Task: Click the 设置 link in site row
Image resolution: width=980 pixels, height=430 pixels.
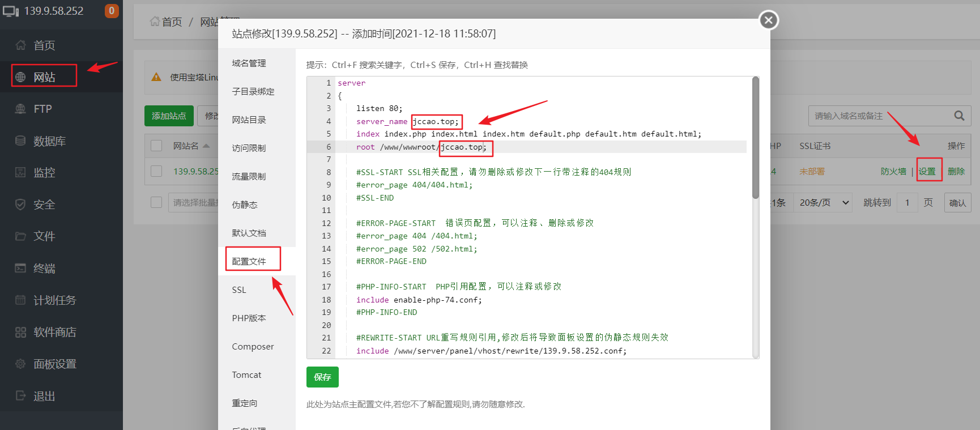Action: 927,171
